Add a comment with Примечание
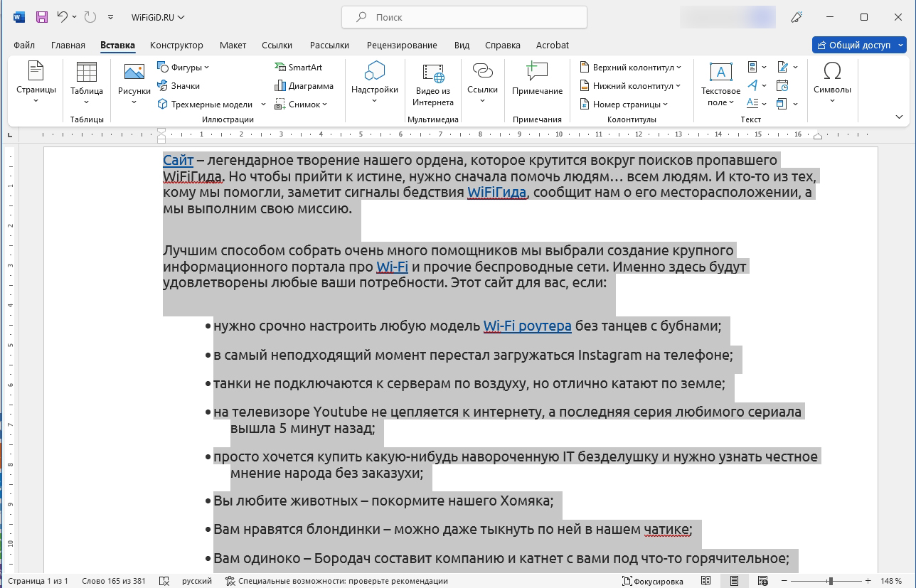The image size is (916, 588). coord(537,80)
